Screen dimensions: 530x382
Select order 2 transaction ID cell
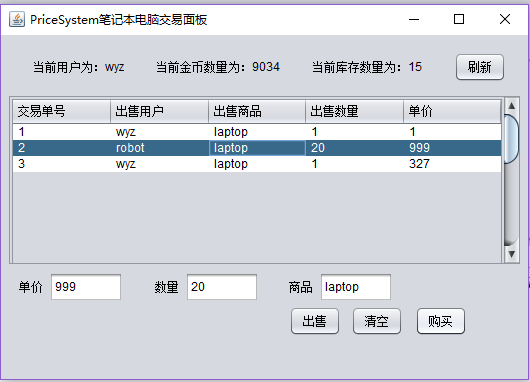(62, 148)
